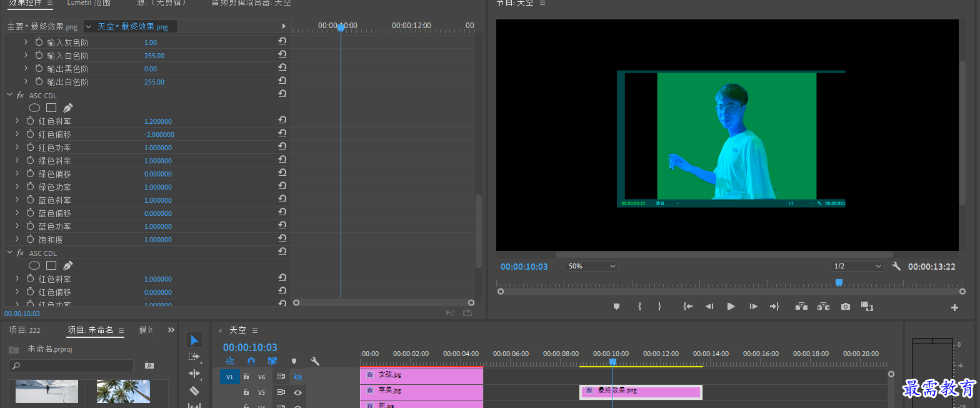Collapse the first ASC CDL effect
The image size is (980, 408).
[9, 95]
